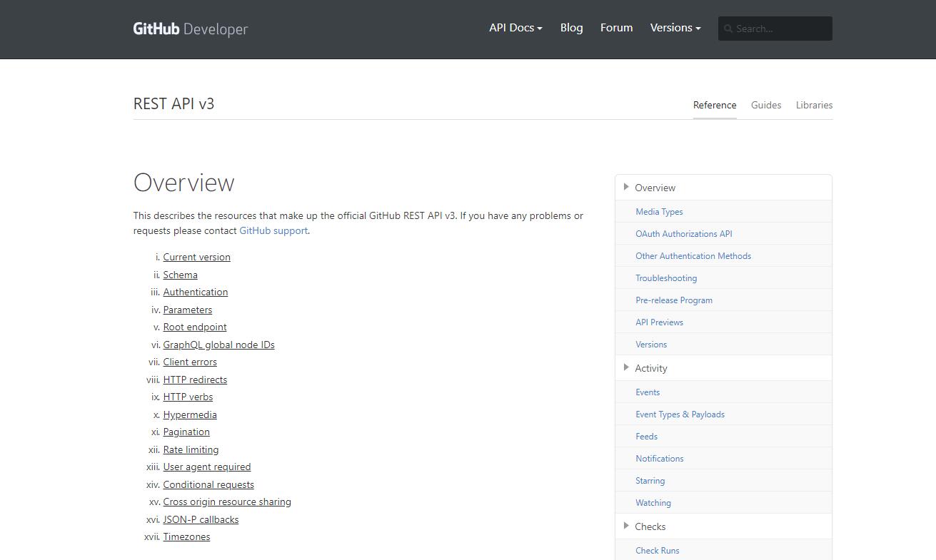
Task: Follow the GitHub support link
Action: [x=273, y=230]
